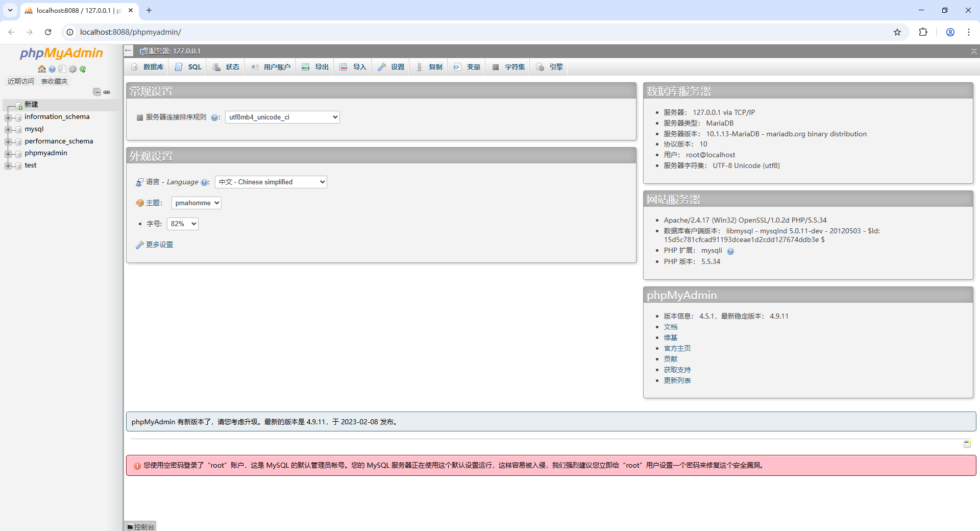View site information icon in address bar

click(x=70, y=32)
